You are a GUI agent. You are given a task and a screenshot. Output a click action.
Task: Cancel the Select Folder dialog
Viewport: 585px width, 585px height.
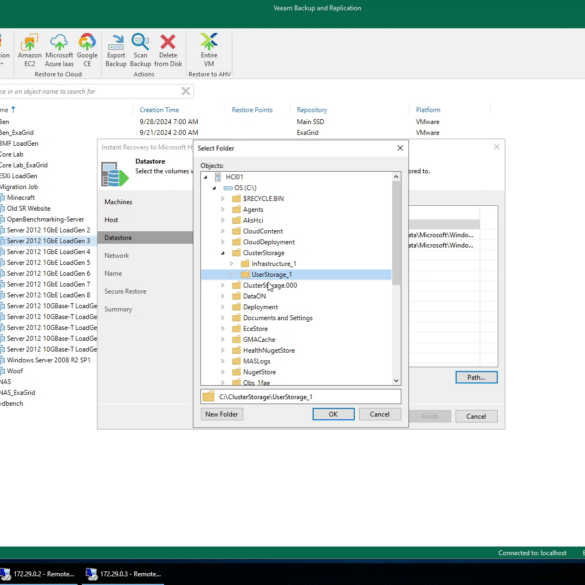point(380,414)
